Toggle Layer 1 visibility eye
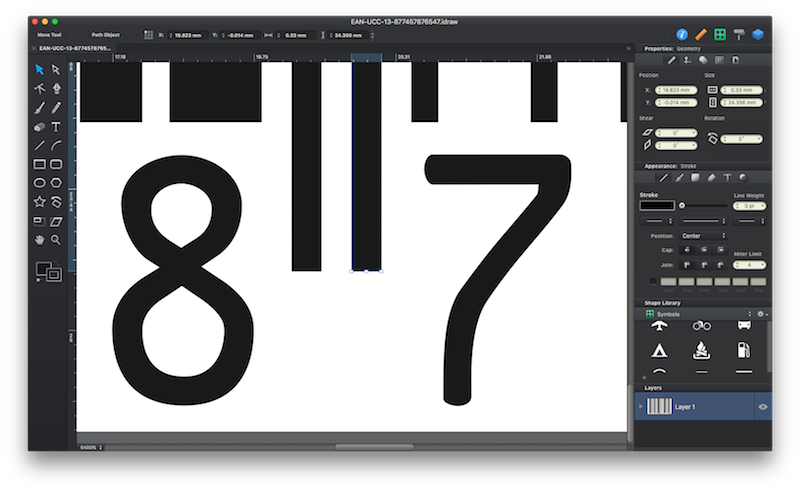 (762, 407)
